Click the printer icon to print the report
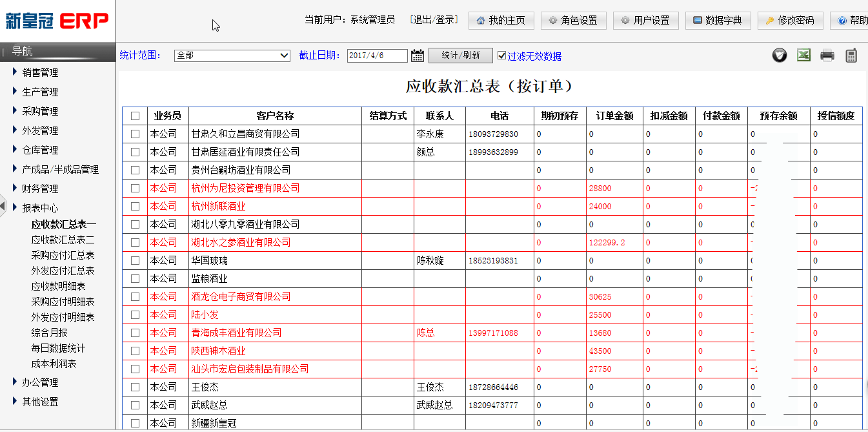868x432 pixels. point(827,56)
